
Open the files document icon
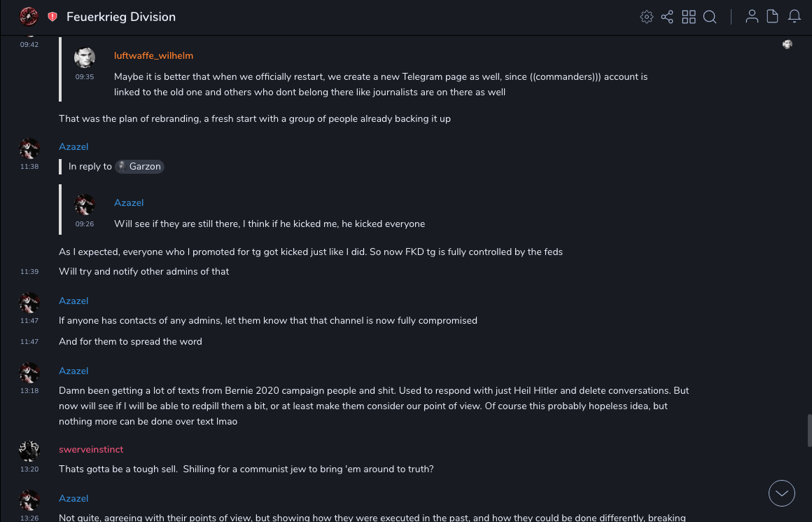(x=773, y=17)
